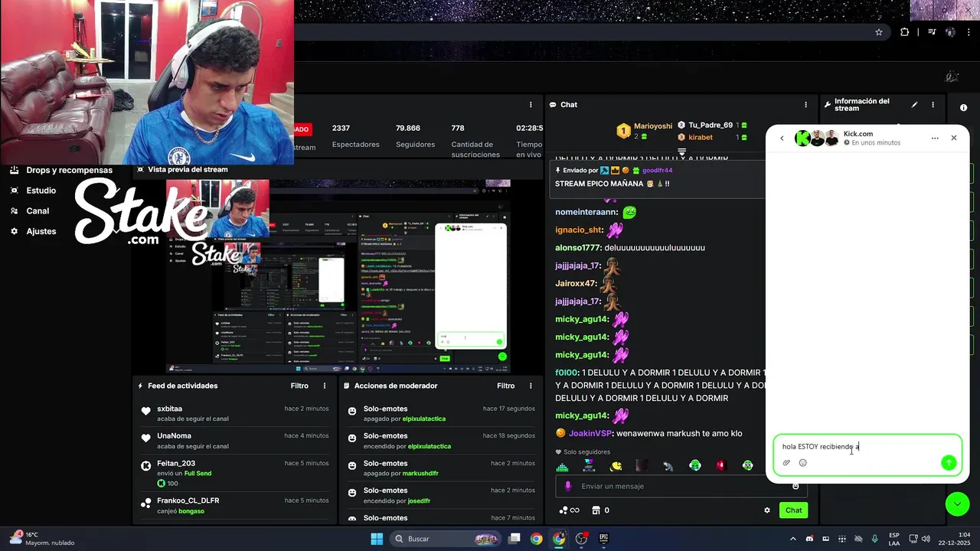The height and width of the screenshot is (551, 980).
Task: Click the stream preview thumbnail
Action: click(x=338, y=276)
